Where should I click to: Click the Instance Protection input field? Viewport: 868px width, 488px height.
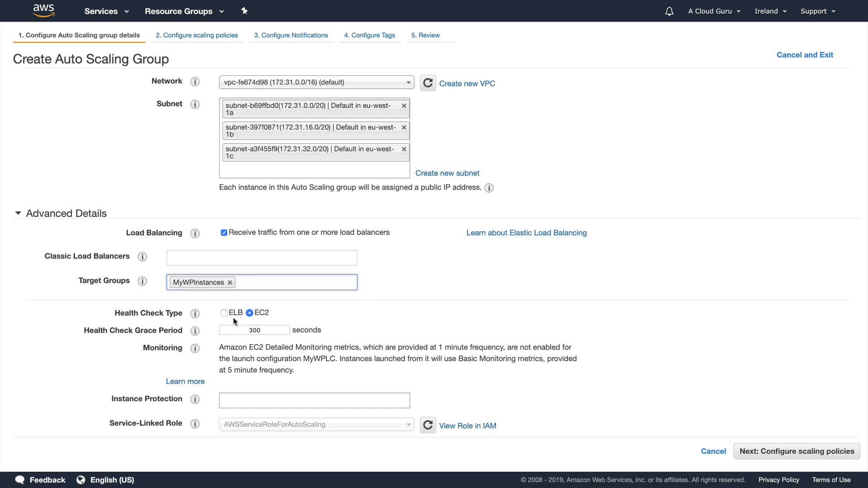tap(314, 400)
